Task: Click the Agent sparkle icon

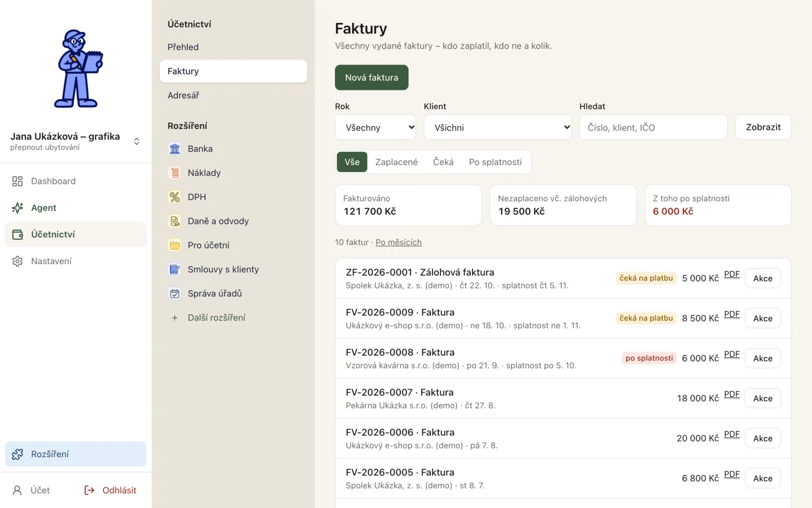Action: pos(18,208)
